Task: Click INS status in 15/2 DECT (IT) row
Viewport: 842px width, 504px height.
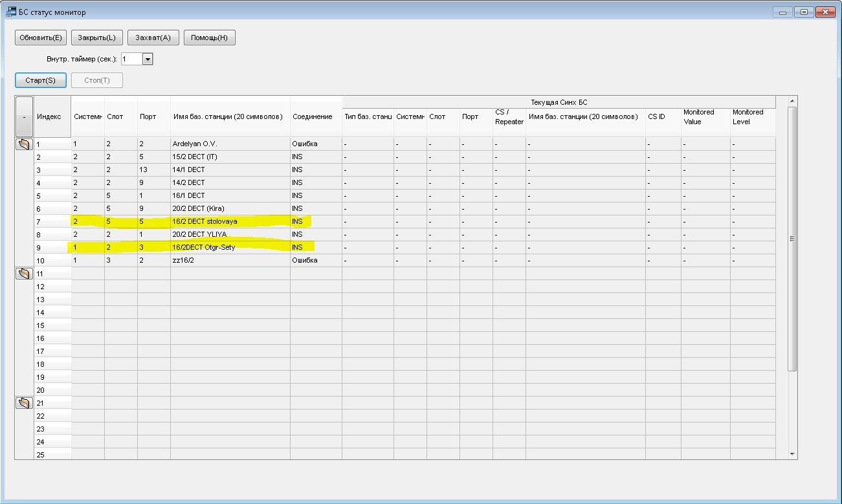Action: [x=316, y=157]
